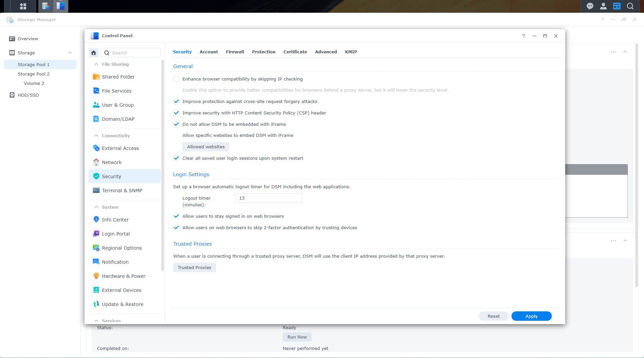Open External Access settings
The image size is (644, 358).
(x=124, y=148)
